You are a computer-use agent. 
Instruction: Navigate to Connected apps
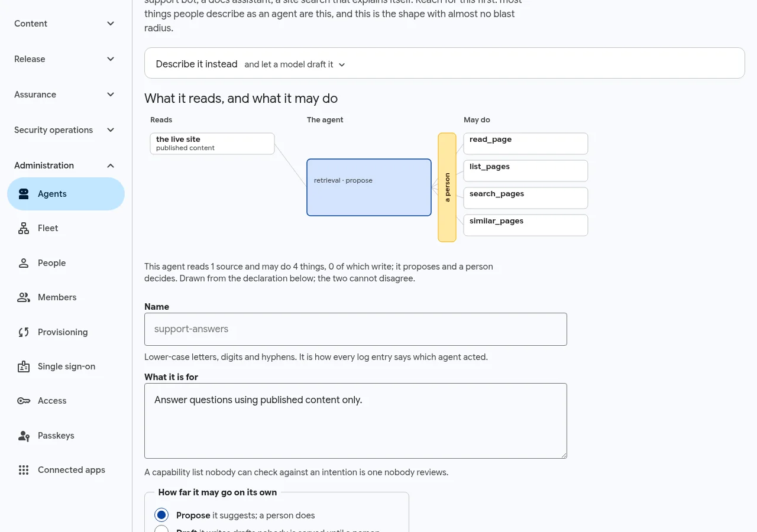(66, 470)
